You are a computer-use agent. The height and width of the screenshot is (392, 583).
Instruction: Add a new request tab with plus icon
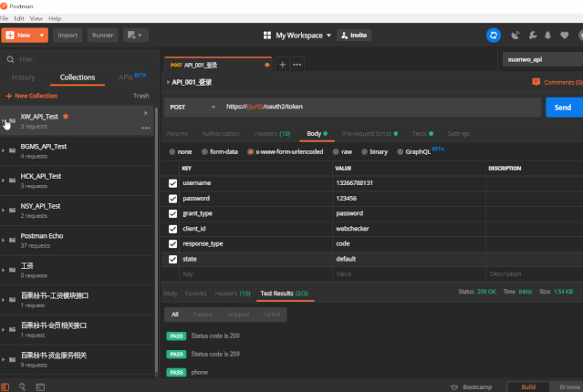282,65
